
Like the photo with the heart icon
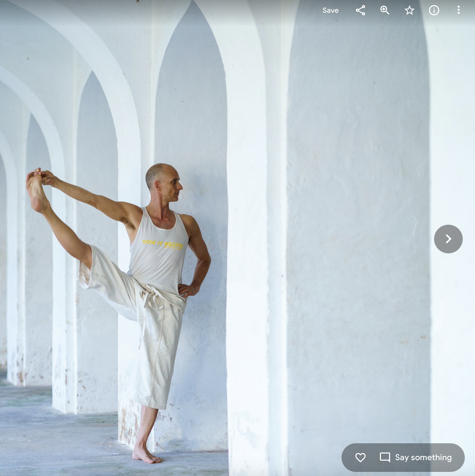coord(360,457)
